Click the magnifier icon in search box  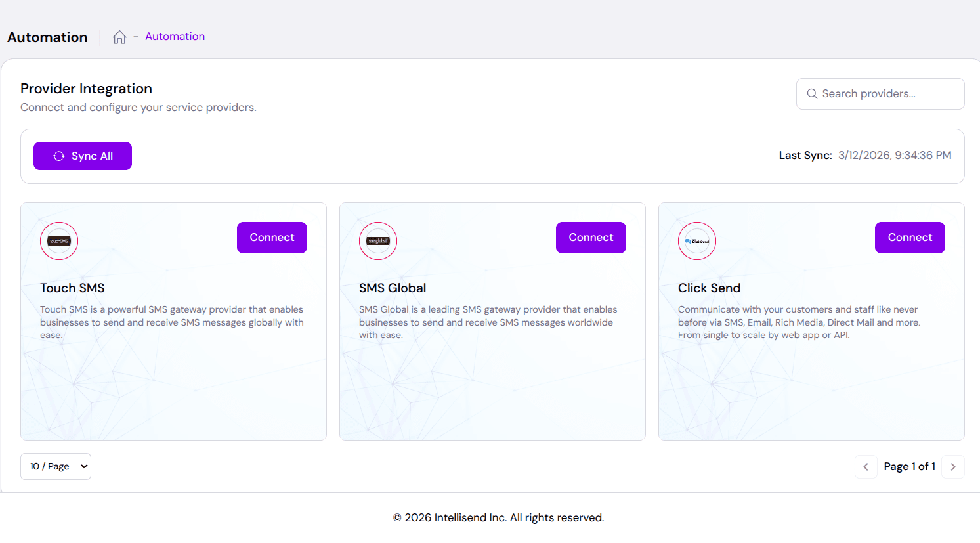tap(812, 94)
